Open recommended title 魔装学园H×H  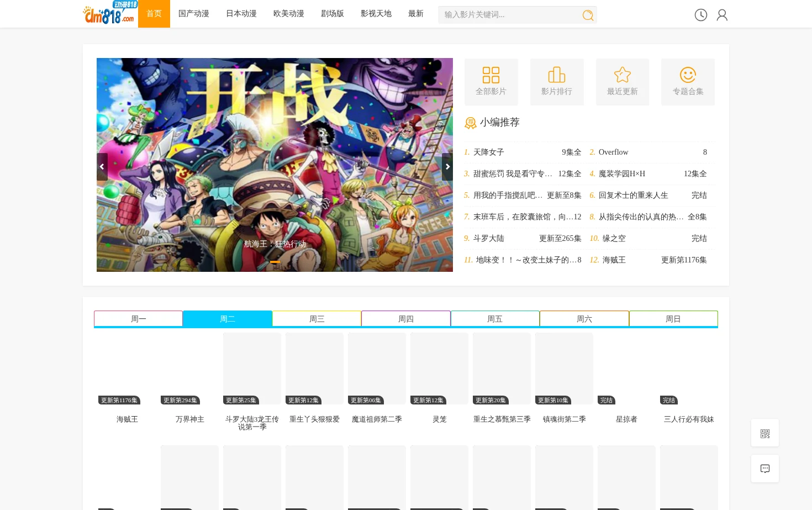[x=622, y=173]
